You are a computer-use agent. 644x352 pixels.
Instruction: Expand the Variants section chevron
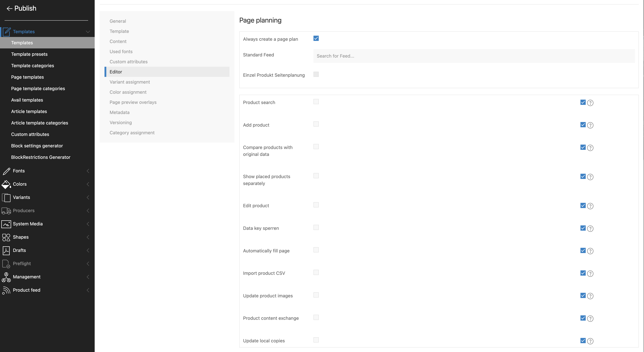(88, 197)
